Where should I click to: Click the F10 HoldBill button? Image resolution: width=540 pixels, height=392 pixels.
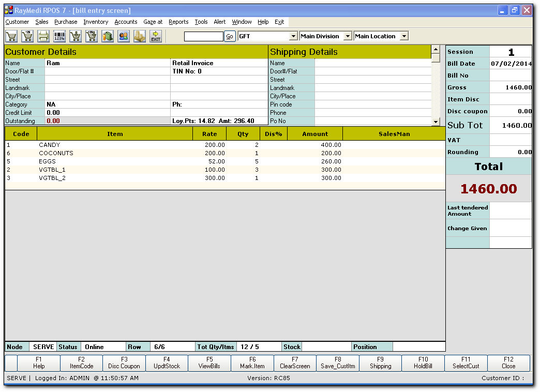(423, 363)
